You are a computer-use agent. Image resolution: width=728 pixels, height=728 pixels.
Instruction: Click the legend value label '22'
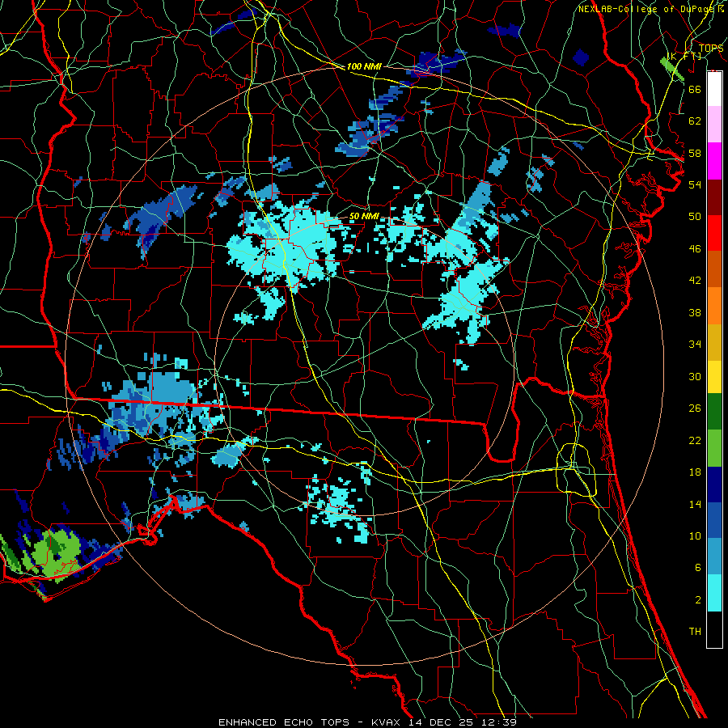[695, 441]
